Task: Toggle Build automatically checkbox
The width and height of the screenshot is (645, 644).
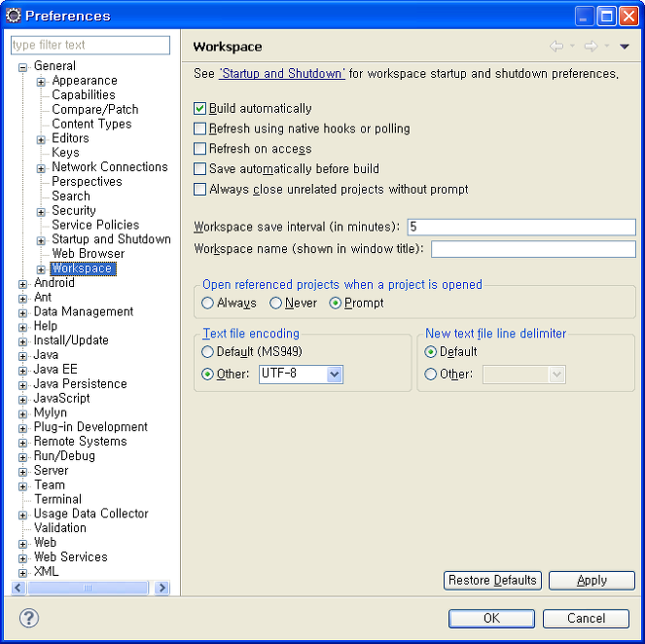Action: pos(199,109)
